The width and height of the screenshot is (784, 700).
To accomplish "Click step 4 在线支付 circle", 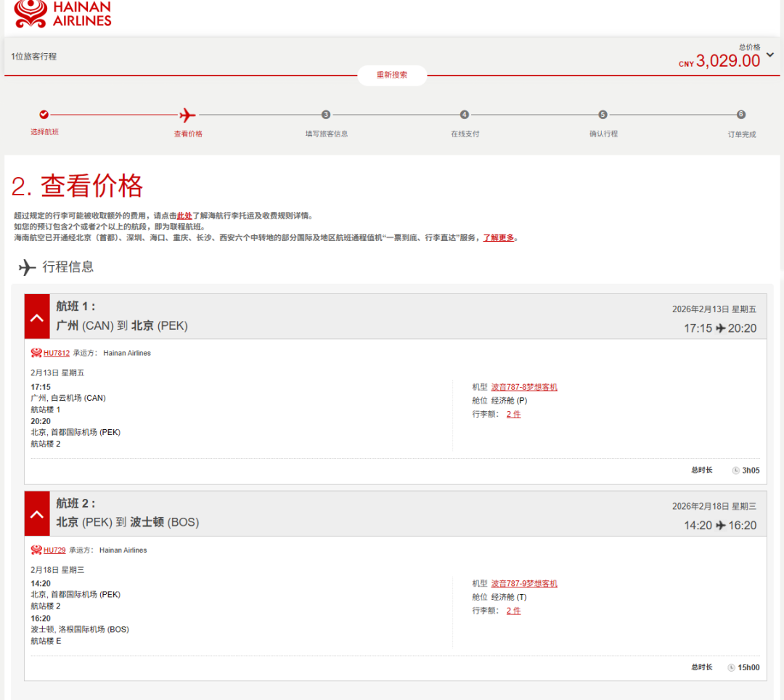I will 465,115.
